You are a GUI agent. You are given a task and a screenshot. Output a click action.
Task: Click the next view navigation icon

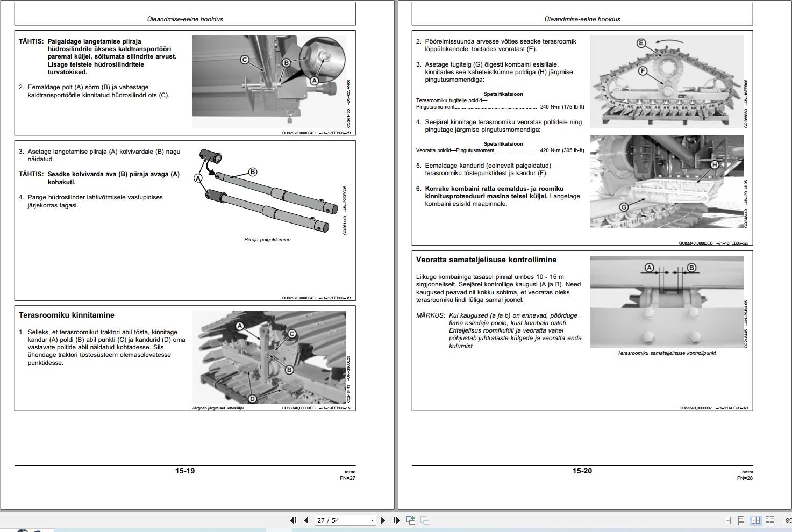[x=424, y=520]
